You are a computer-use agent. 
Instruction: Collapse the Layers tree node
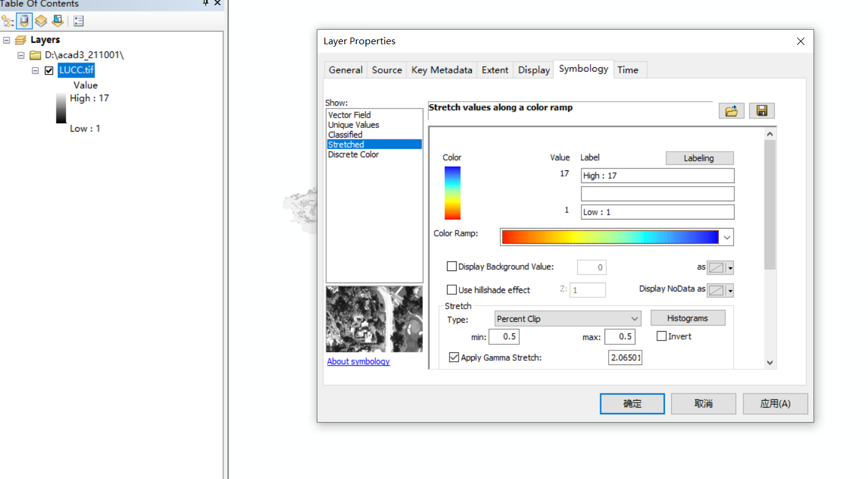[7, 40]
